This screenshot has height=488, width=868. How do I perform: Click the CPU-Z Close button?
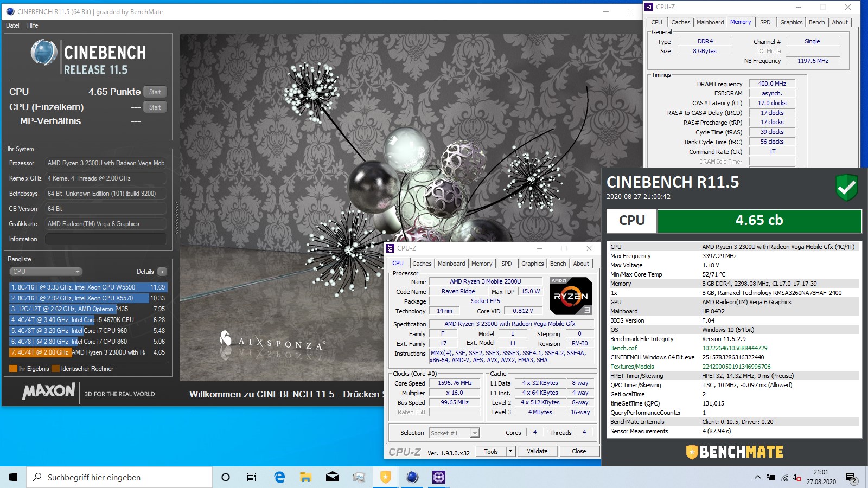click(x=579, y=451)
